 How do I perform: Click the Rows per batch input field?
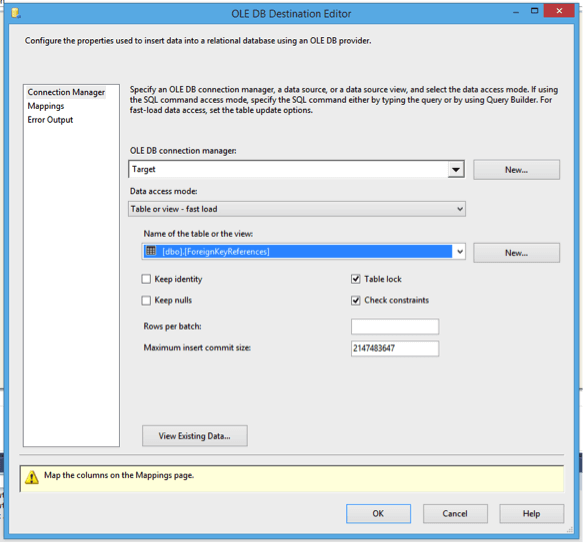tap(395, 327)
